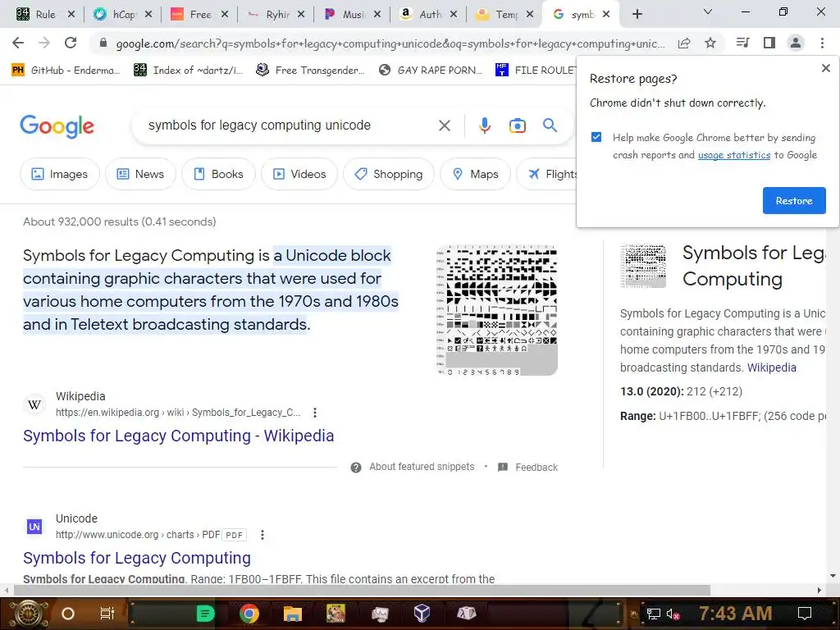Open GitHub - Enderma bookmark
840x630 pixels.
[66, 71]
